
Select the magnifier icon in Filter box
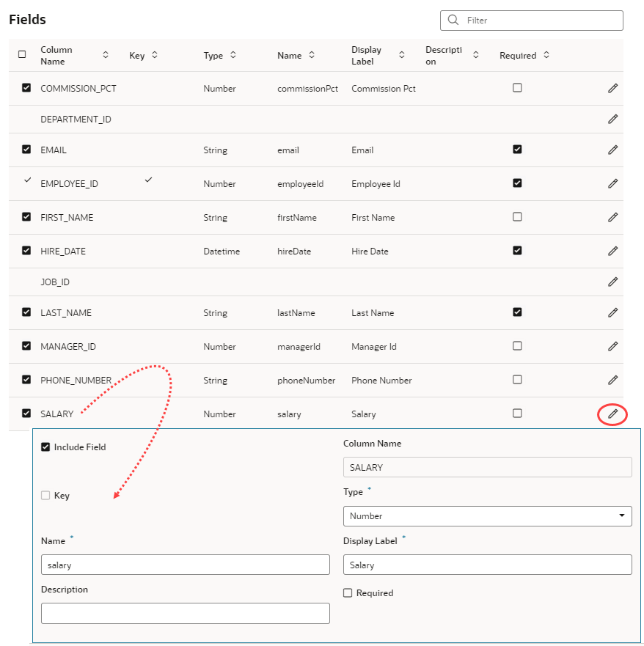click(453, 20)
